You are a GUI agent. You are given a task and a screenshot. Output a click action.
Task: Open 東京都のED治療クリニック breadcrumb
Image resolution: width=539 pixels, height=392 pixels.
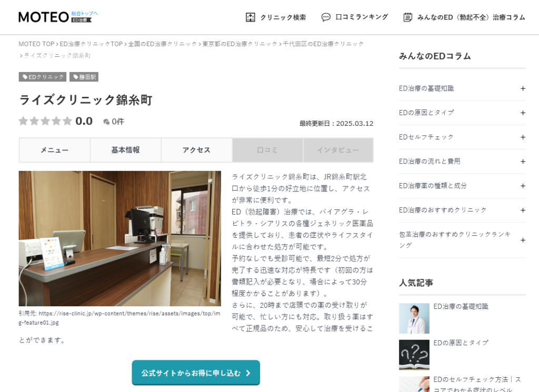(x=239, y=44)
